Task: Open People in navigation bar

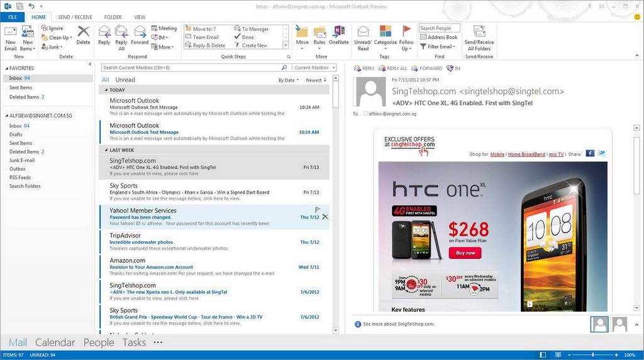Action: tap(99, 342)
